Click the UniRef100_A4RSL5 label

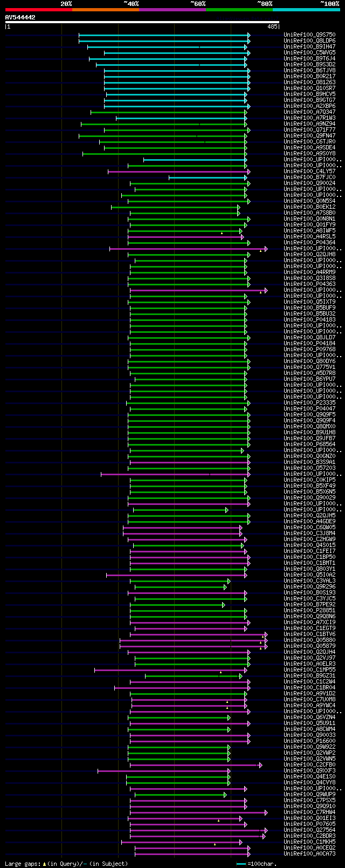tap(309, 237)
